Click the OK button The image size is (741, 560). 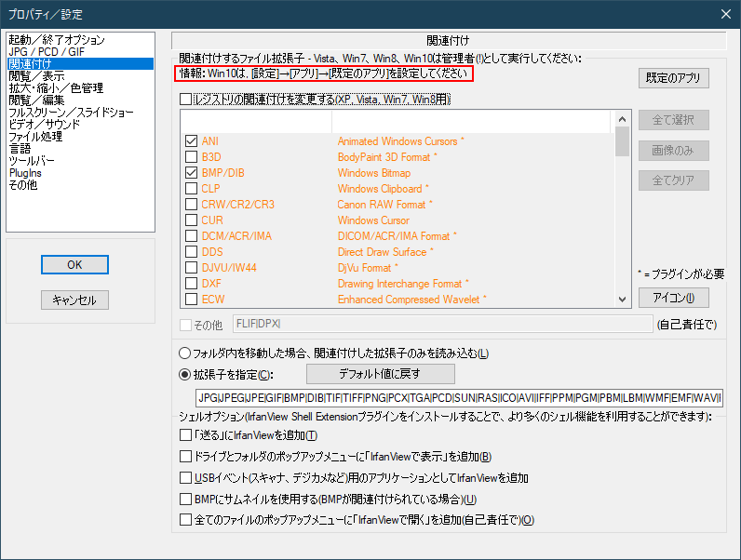tap(74, 264)
